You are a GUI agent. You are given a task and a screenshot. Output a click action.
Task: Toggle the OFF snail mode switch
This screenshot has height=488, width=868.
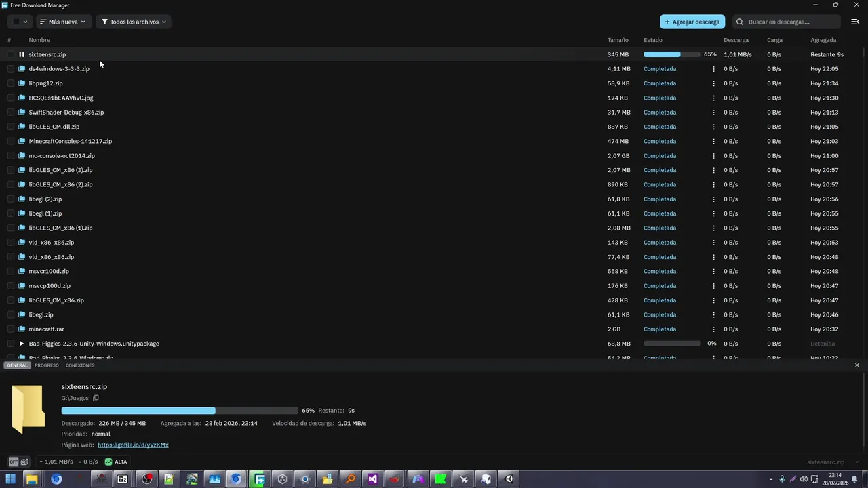pyautogui.click(x=18, y=462)
